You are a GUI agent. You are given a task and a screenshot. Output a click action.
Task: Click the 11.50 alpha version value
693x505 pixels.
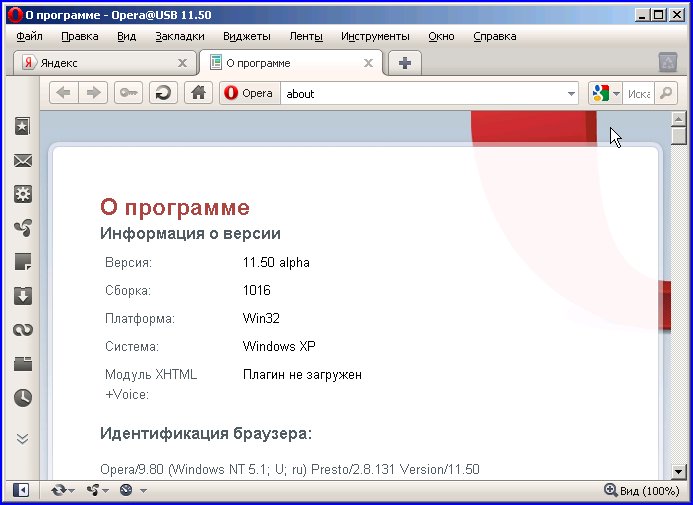(x=276, y=262)
